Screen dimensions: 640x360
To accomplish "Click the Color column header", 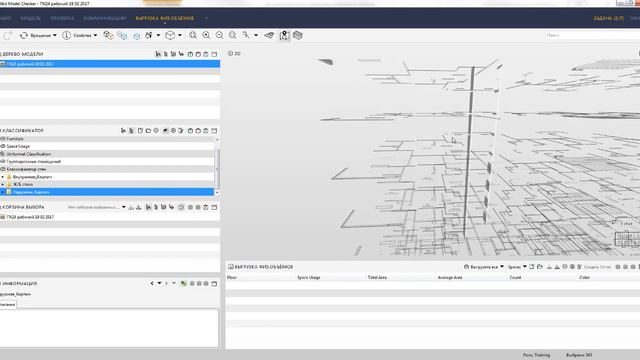I will (584, 278).
